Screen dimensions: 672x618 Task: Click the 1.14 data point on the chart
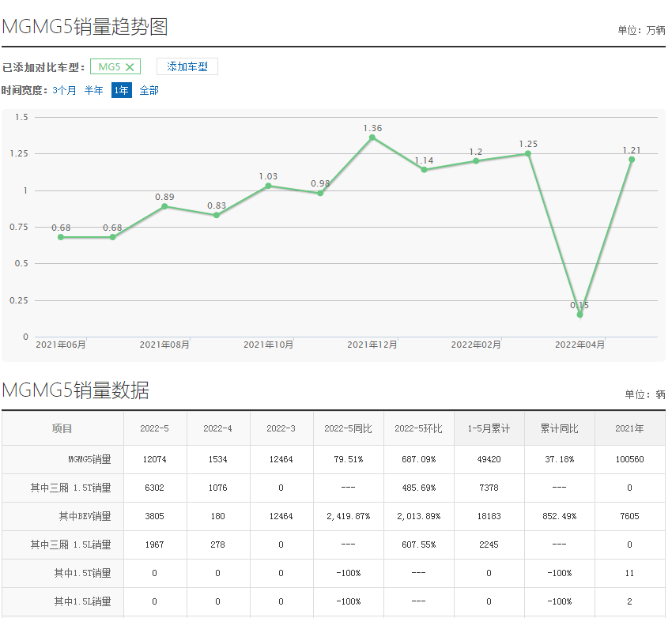(424, 170)
